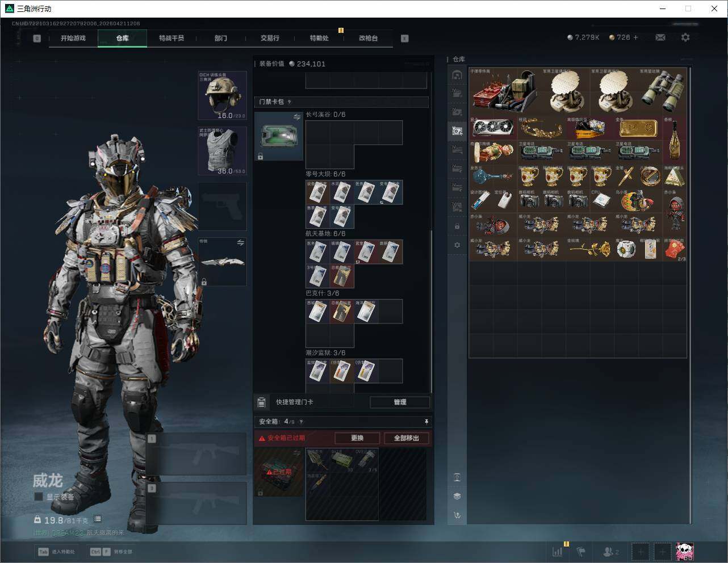Open the flag icon in bottom bar
The image size is (728, 563).
pos(581,552)
